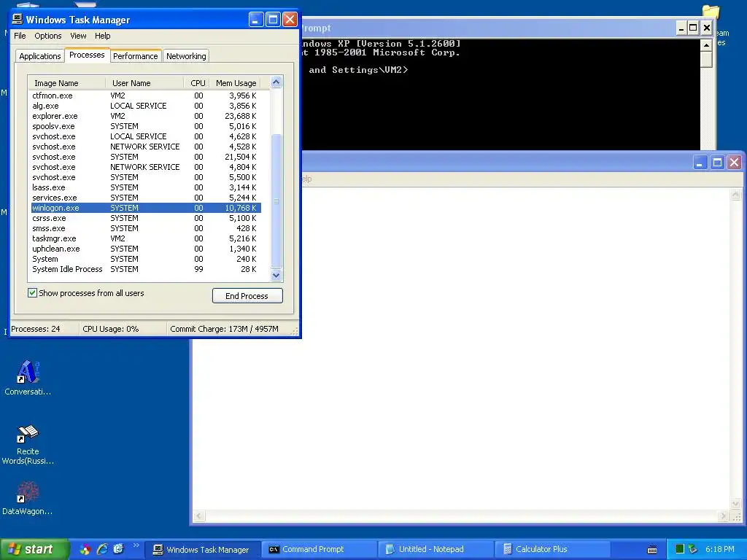Select the services.exe process
The height and width of the screenshot is (560, 747).
[146, 198]
